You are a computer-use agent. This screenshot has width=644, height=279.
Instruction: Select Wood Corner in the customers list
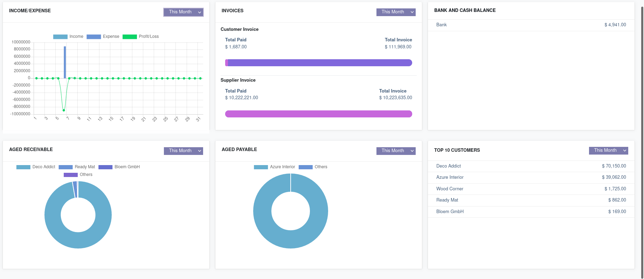(450, 189)
